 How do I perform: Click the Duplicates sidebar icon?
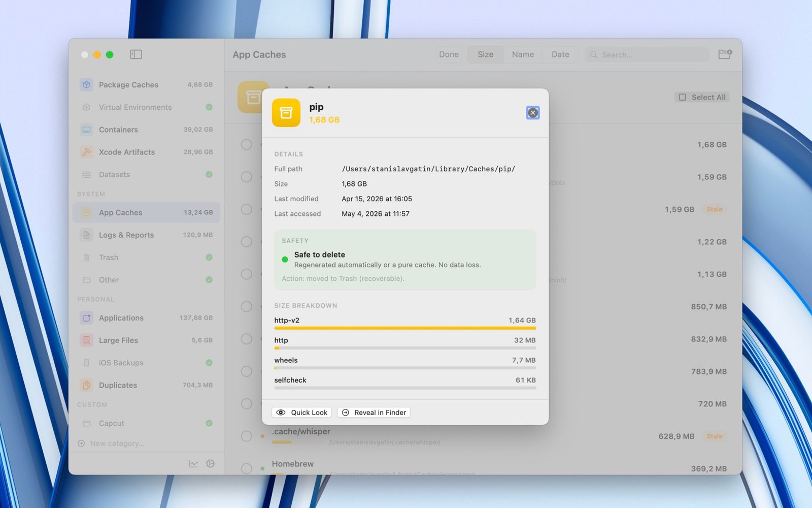coord(87,385)
